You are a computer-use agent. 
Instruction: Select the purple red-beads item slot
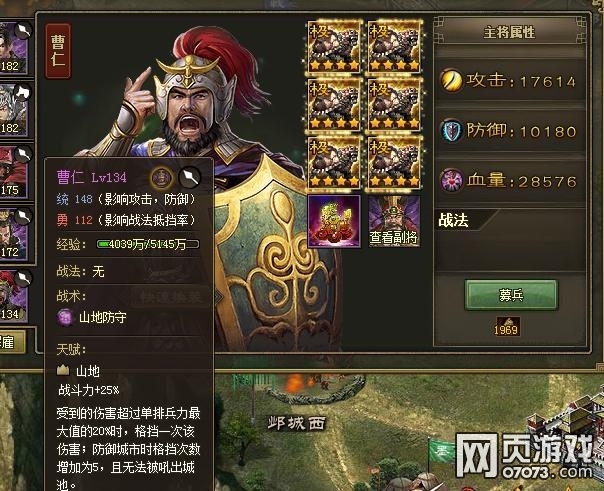334,221
